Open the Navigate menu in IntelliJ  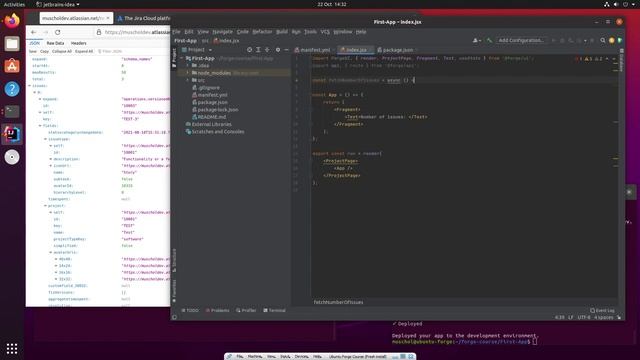(222, 32)
